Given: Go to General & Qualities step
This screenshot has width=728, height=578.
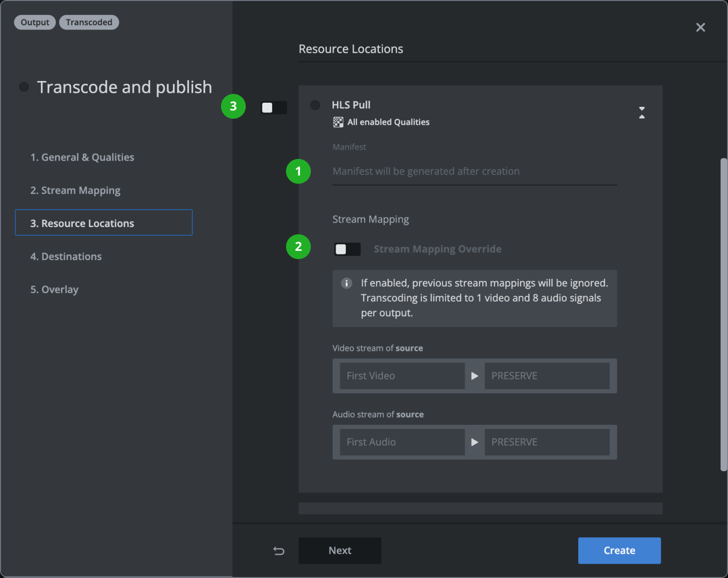Looking at the screenshot, I should 82,157.
